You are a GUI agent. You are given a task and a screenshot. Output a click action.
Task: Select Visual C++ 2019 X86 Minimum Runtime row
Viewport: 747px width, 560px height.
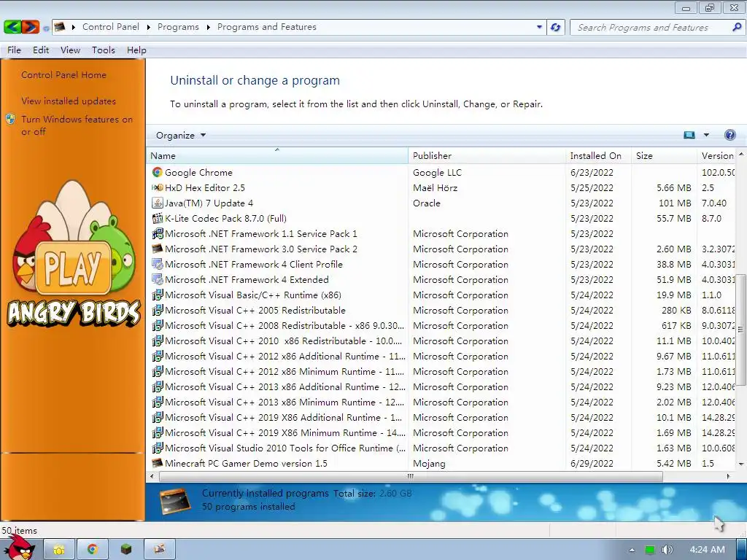point(441,432)
